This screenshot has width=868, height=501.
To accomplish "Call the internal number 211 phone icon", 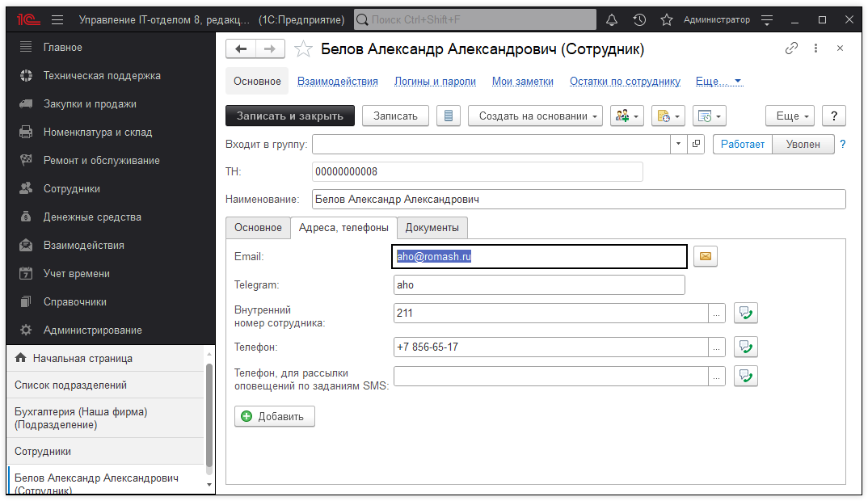I will click(x=745, y=314).
